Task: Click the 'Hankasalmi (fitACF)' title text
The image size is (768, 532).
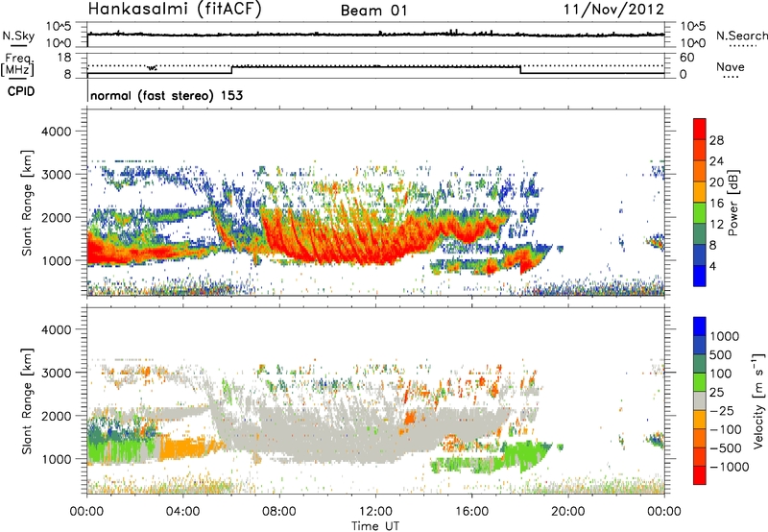Action: coord(175,9)
